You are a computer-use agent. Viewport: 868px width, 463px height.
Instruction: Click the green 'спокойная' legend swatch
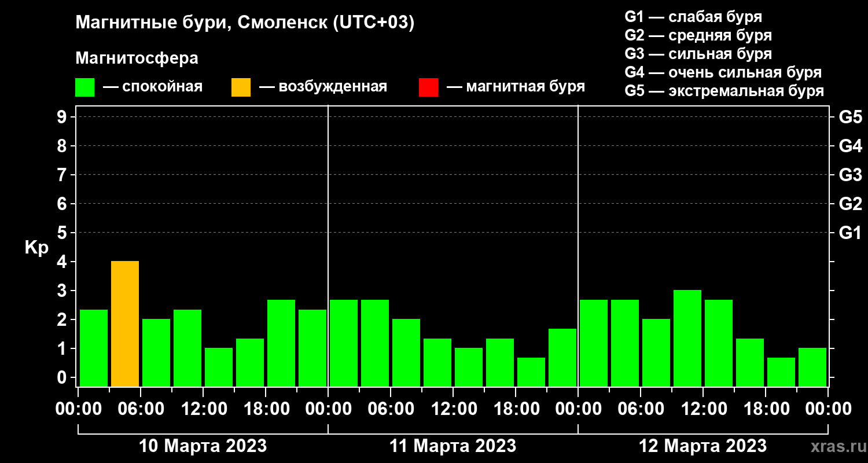coord(84,87)
